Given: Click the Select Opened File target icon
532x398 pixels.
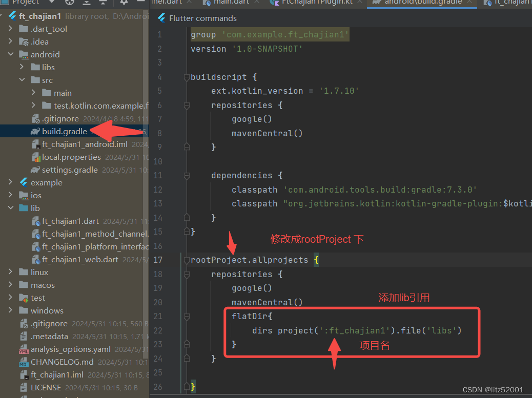Looking at the screenshot, I should pos(70,2).
